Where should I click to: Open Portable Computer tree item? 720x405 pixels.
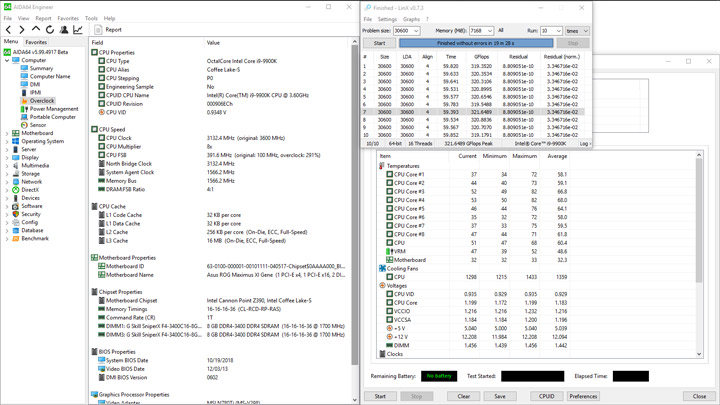pos(53,117)
